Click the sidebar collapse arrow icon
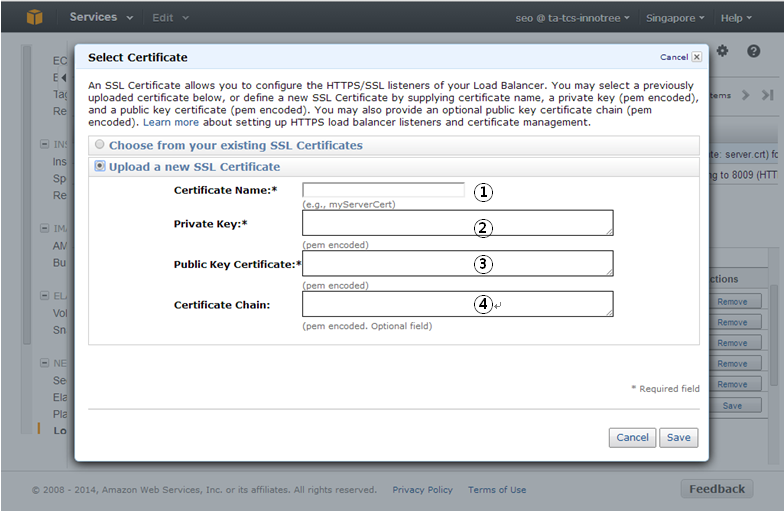784x511 pixels. (64, 78)
